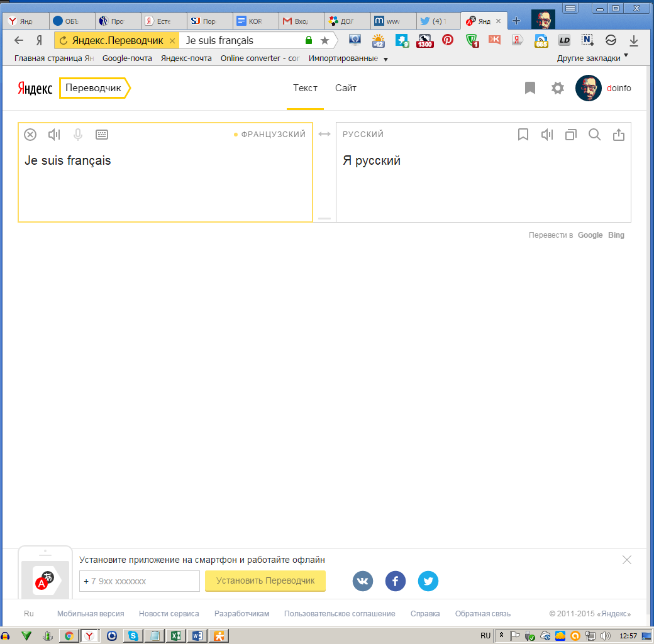Image resolution: width=654 pixels, height=644 pixels.
Task: Copy the translated text
Action: 570,135
